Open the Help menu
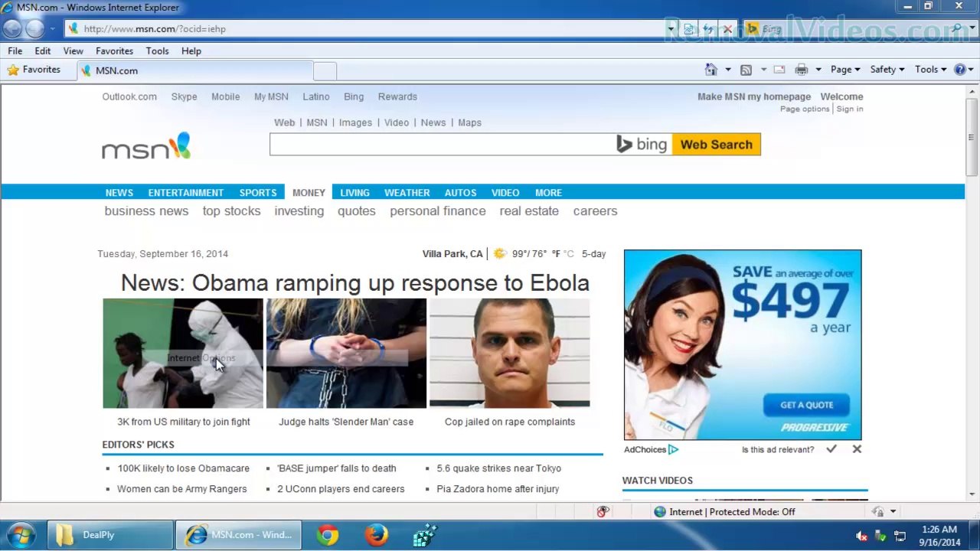Screen dimensions: 980x551 click(191, 51)
